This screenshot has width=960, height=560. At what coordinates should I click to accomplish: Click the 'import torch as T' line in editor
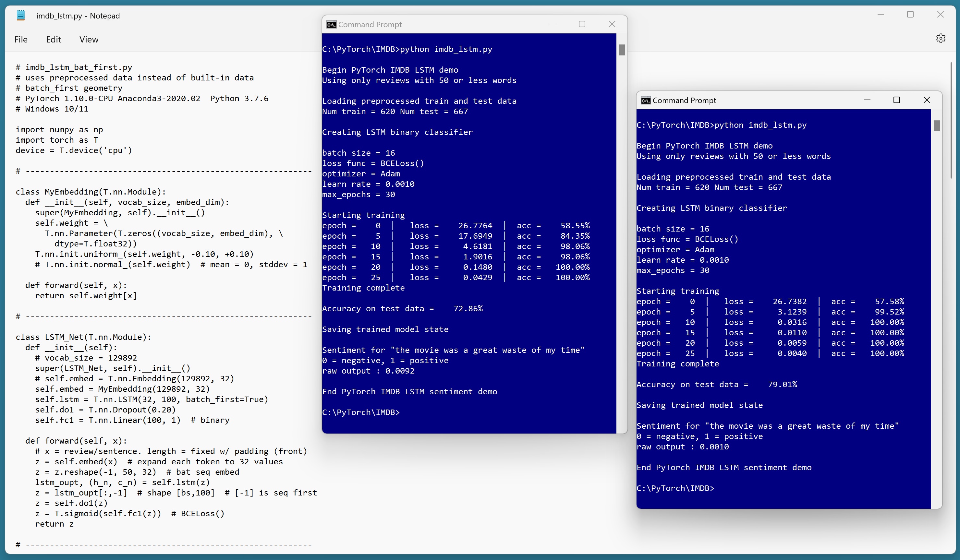pos(57,140)
